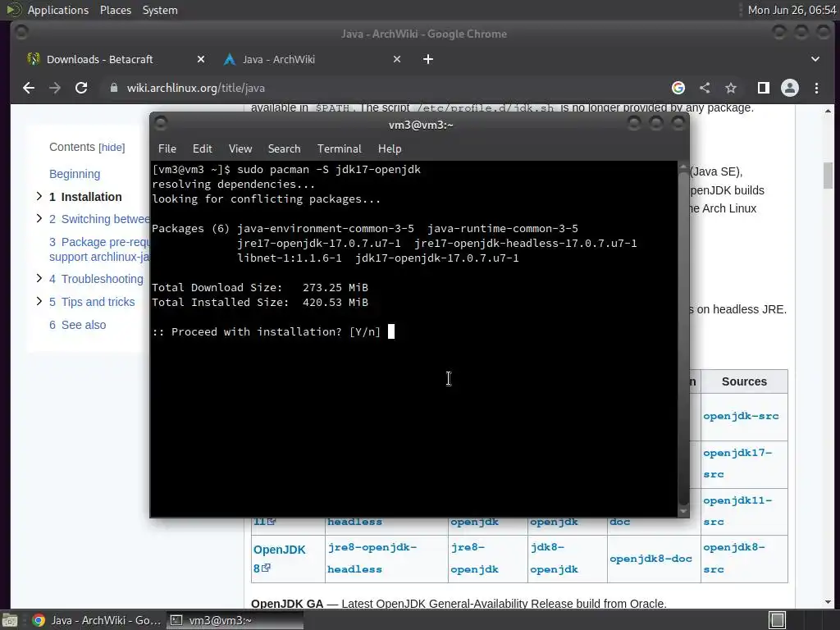Open the openjdk-src package link
The height and width of the screenshot is (630, 840).
click(741, 416)
